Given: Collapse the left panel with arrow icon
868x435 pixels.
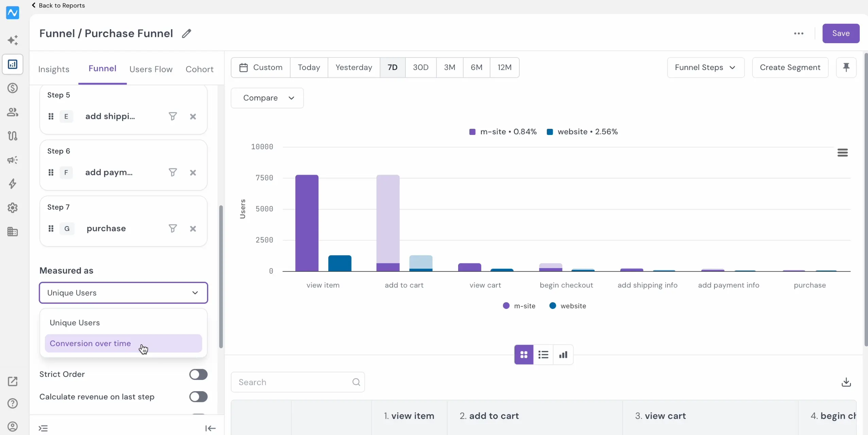Looking at the screenshot, I should click(210, 429).
